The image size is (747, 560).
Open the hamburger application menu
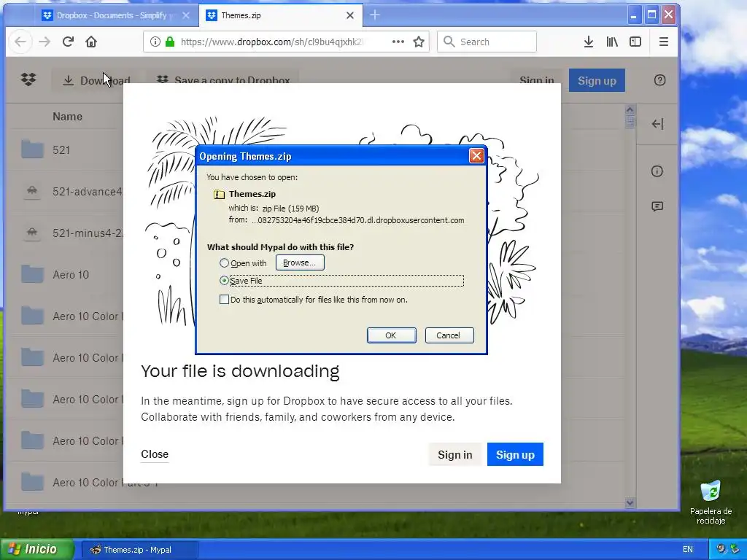point(663,42)
